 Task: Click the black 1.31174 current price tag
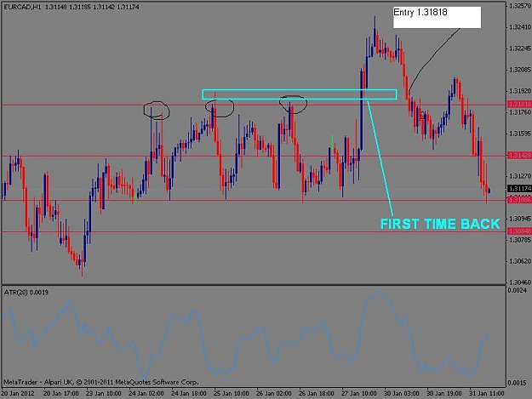(519, 188)
